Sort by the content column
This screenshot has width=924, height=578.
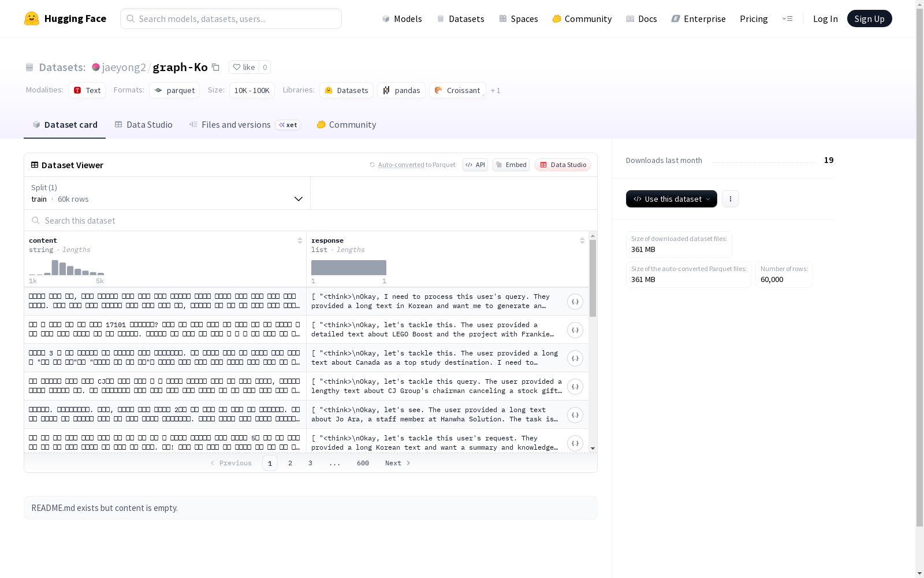(x=300, y=240)
